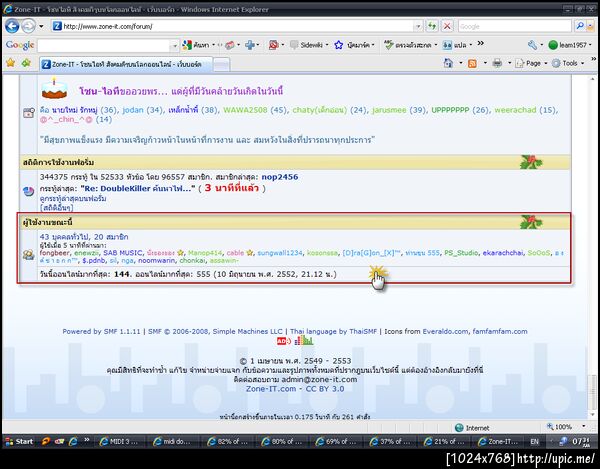Screen dimensions: 600x469
Task: Open forum member nop2456 profile link
Action: coord(280,177)
